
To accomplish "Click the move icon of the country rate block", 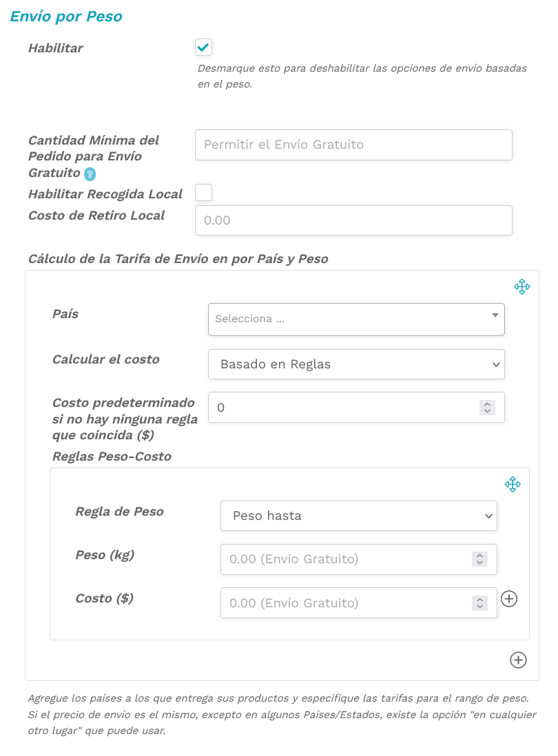I will click(522, 286).
